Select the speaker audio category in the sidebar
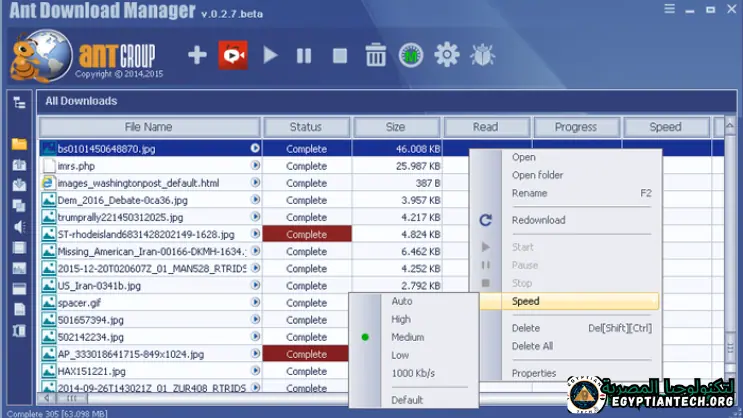 pyautogui.click(x=19, y=227)
